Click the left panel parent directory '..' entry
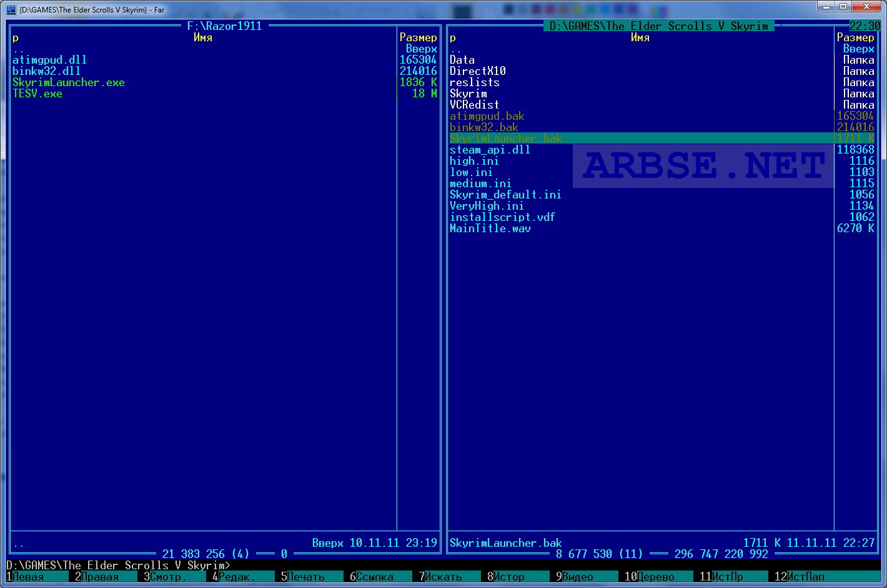 pyautogui.click(x=19, y=49)
